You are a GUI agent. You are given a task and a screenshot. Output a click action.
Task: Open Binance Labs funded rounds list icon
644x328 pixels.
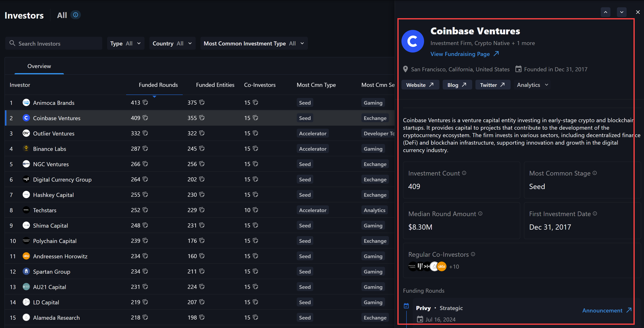145,148
